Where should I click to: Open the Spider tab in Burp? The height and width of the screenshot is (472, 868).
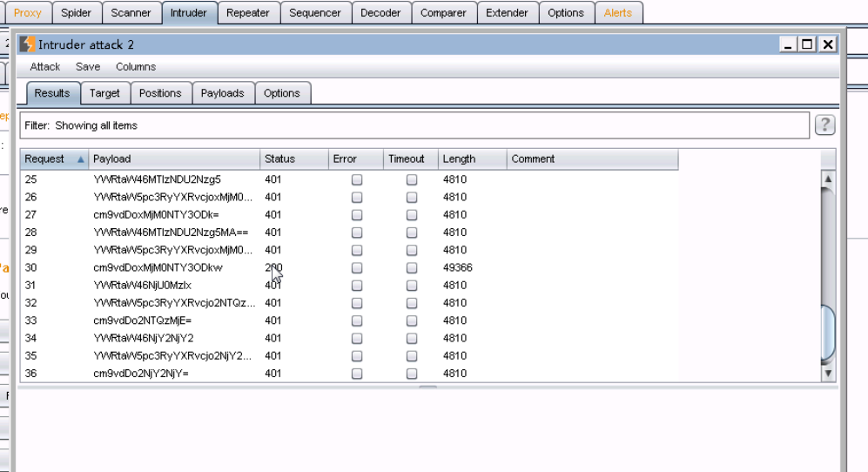click(x=76, y=13)
